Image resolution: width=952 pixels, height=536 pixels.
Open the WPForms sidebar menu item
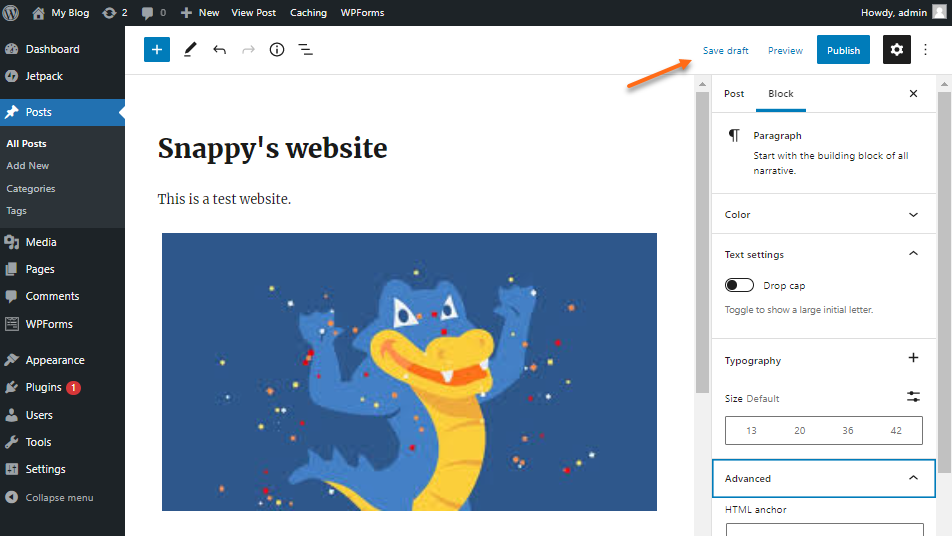click(62, 324)
